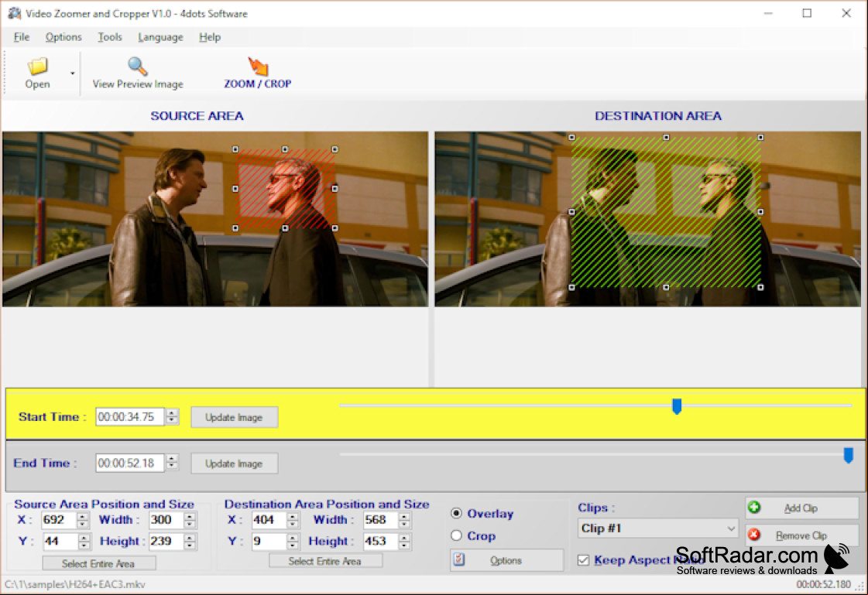Update image for Start Time
The width and height of the screenshot is (868, 595).
point(234,418)
